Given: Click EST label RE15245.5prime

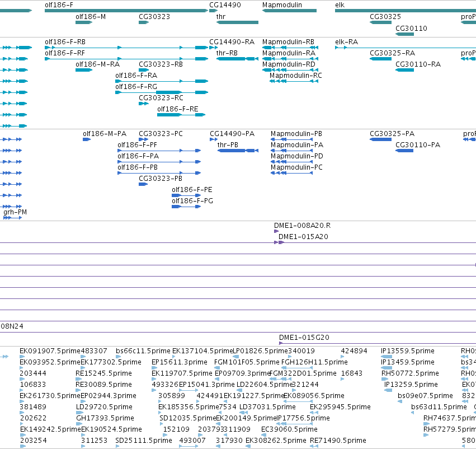Looking at the screenshot, I should click(104, 373).
